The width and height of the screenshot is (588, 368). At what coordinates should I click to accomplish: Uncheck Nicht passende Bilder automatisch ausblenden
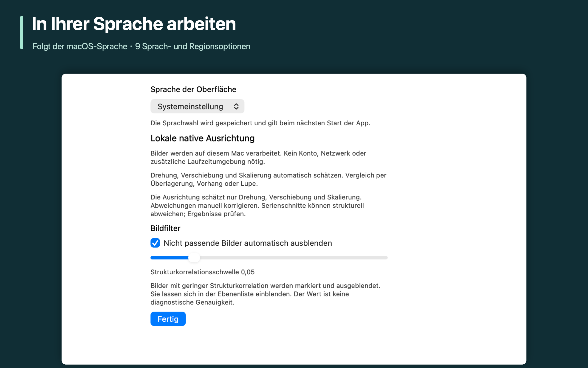tap(155, 243)
